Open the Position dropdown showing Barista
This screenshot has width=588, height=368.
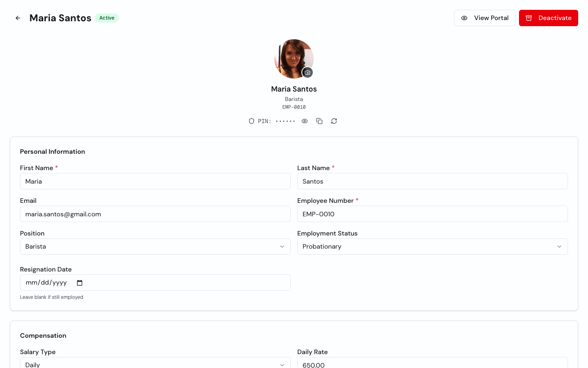[155, 247]
